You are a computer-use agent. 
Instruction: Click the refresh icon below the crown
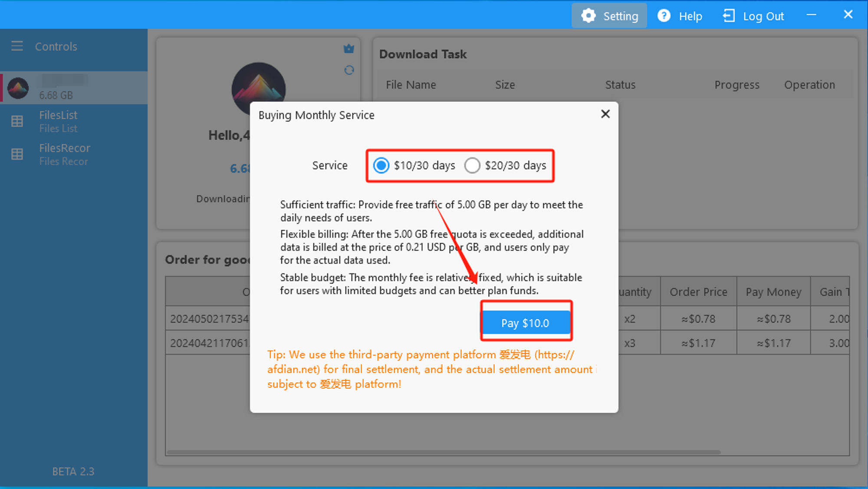pos(349,70)
